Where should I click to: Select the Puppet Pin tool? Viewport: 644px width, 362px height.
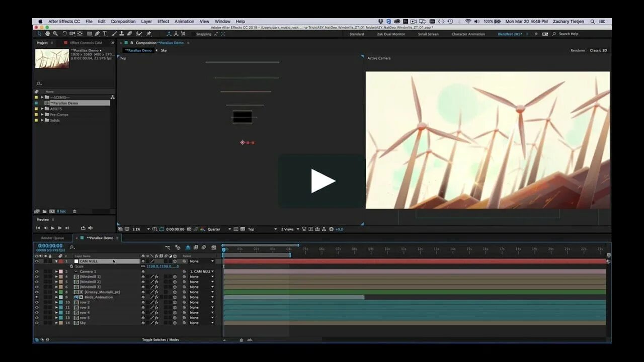coord(149,34)
